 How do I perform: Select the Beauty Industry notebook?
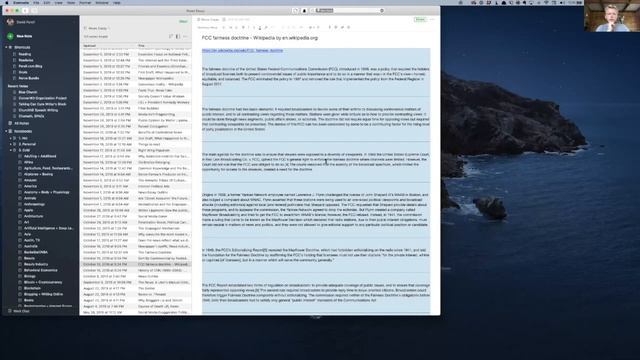click(36, 264)
